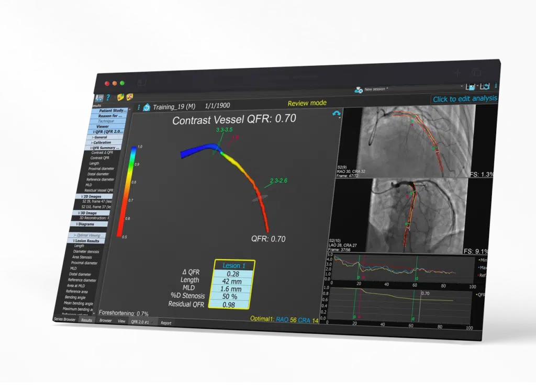Click the 'Click to edit analysis' button
The image size is (536, 392).
tap(464, 99)
